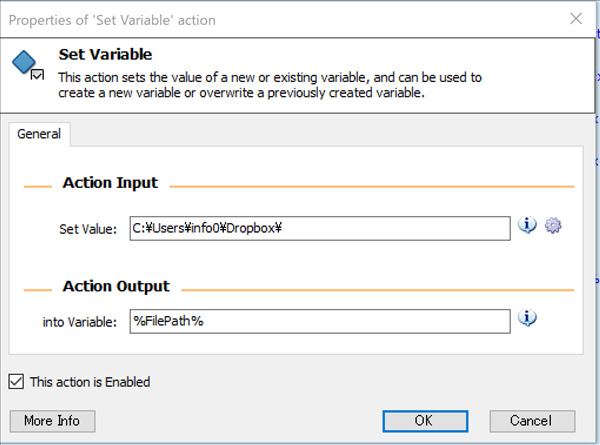This screenshot has width=600, height=445.
Task: Dismiss the dialog using Cancel
Action: 530,420
